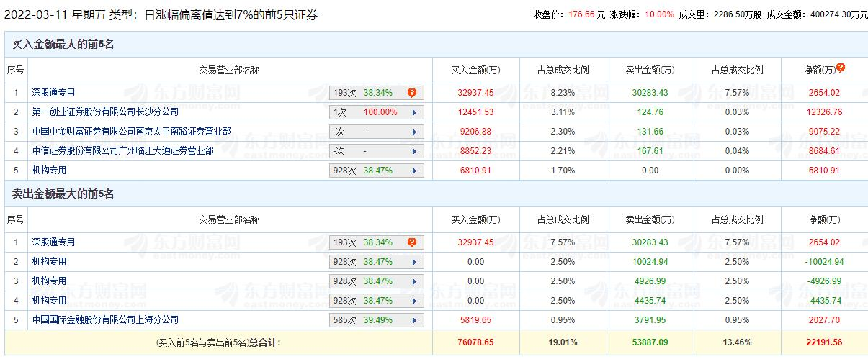The image size is (868, 359).
Task: Click total sell amount 53887.09
Action: [650, 343]
